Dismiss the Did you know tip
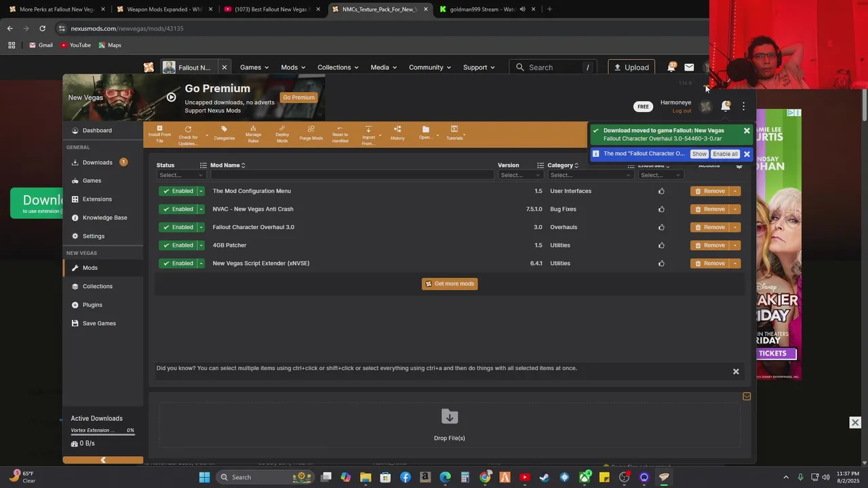This screenshot has height=488, width=868. coord(736,371)
